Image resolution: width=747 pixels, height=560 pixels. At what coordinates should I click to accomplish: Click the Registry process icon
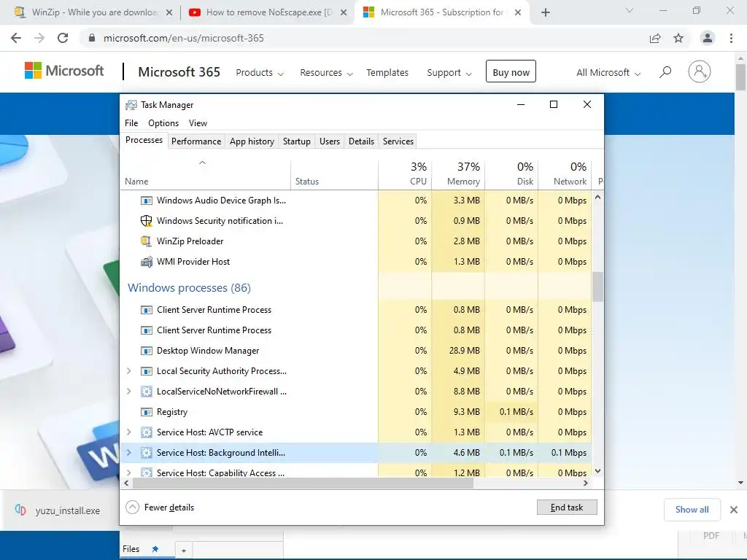tap(146, 412)
